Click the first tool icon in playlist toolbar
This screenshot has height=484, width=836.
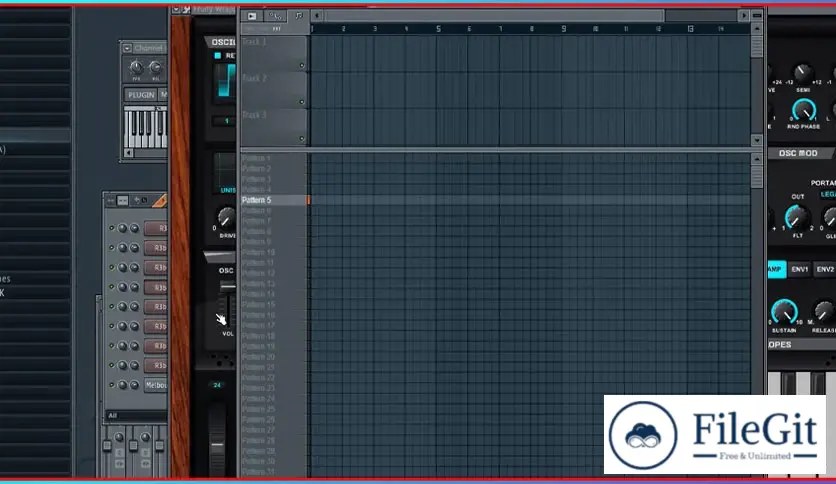(252, 16)
